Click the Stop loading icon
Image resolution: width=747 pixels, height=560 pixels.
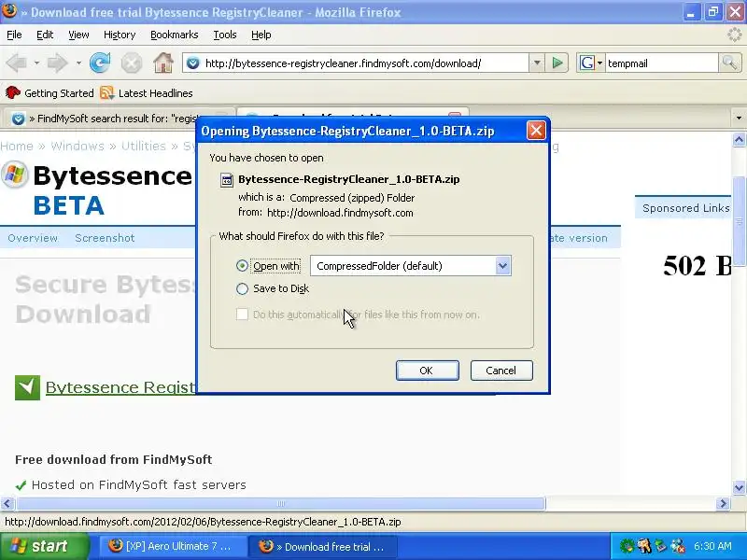131,63
